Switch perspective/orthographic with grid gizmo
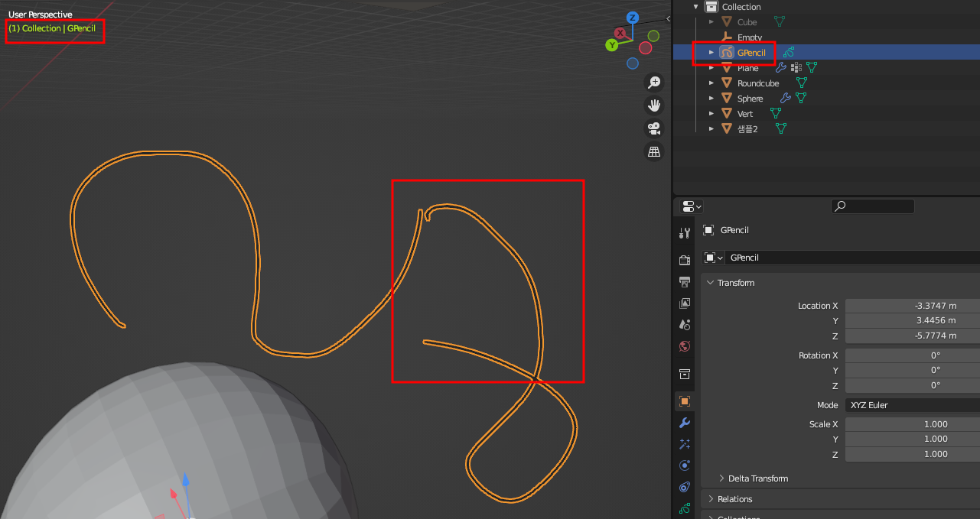This screenshot has width=980, height=519. click(654, 151)
